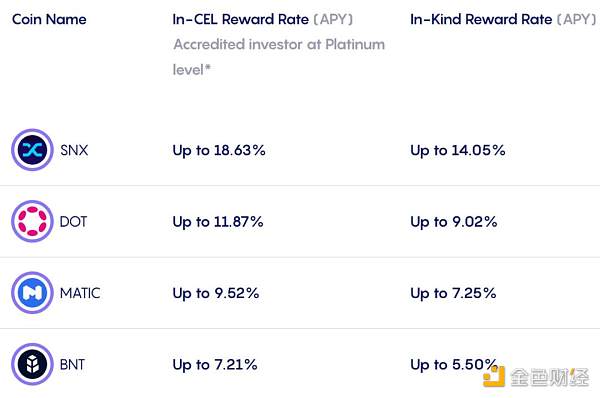Click the MATIC Polygon coin icon
This screenshot has width=600, height=398.
[32, 293]
